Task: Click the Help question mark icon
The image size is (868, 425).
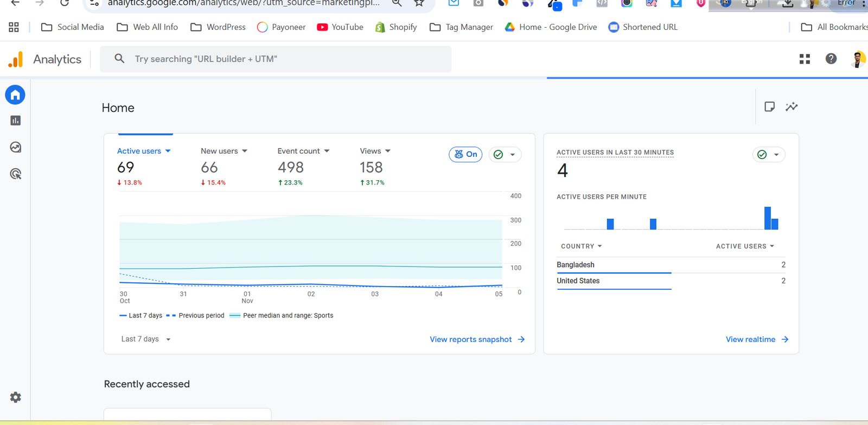Action: 831,59
